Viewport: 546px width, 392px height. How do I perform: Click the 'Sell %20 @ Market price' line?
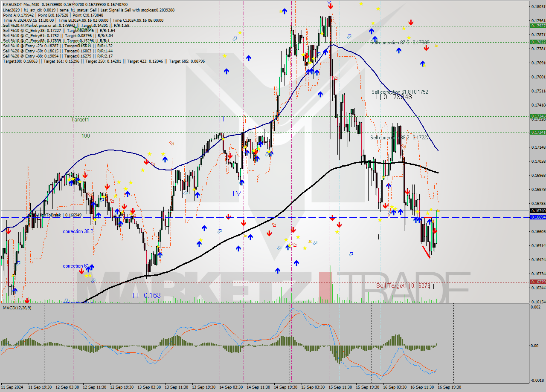click(66, 25)
